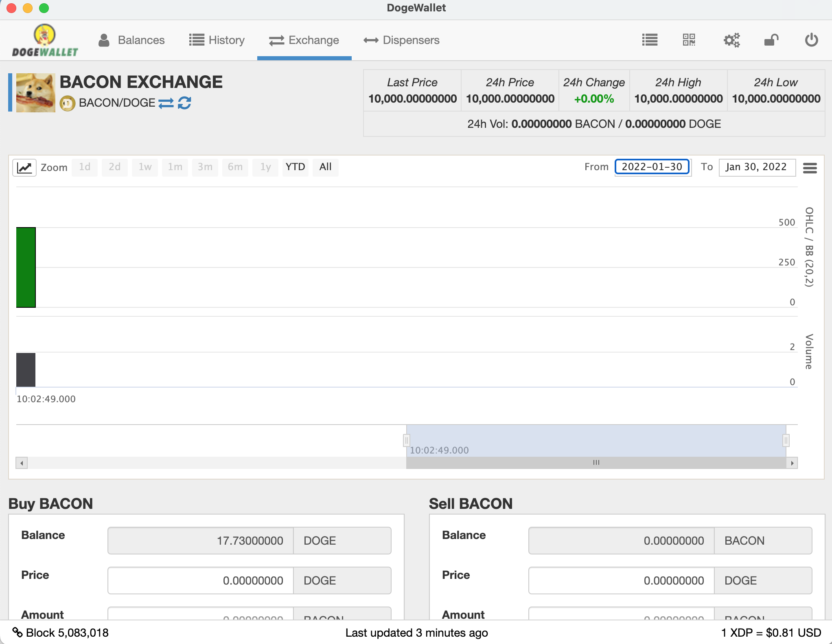
Task: Click the unlock padlock icon
Action: tap(771, 40)
